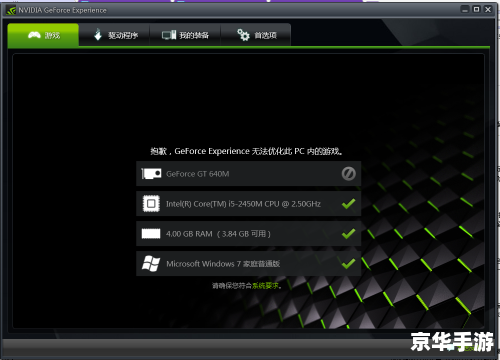Click the computer monitor icon on My Rig tab
Screen dimensions: 500x360
coord(169,35)
